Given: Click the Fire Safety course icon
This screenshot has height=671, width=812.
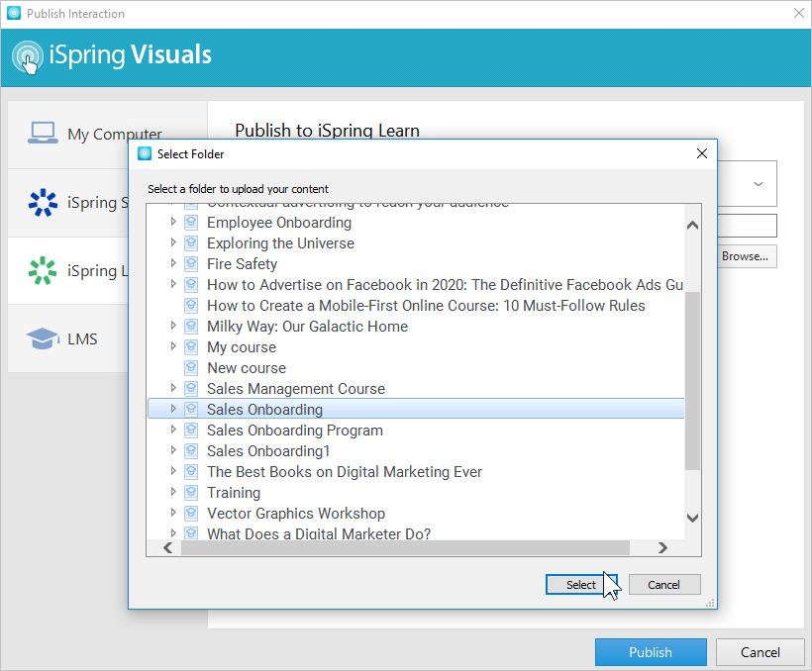Looking at the screenshot, I should (x=191, y=264).
